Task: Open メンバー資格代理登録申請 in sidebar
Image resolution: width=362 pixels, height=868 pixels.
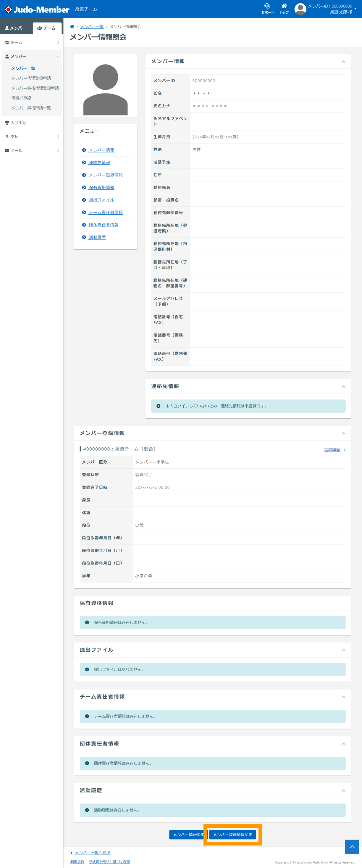Action: 35,88
